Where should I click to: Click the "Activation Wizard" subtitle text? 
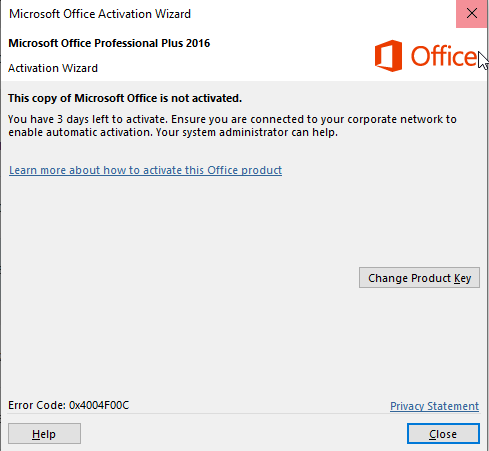pyautogui.click(x=53, y=68)
